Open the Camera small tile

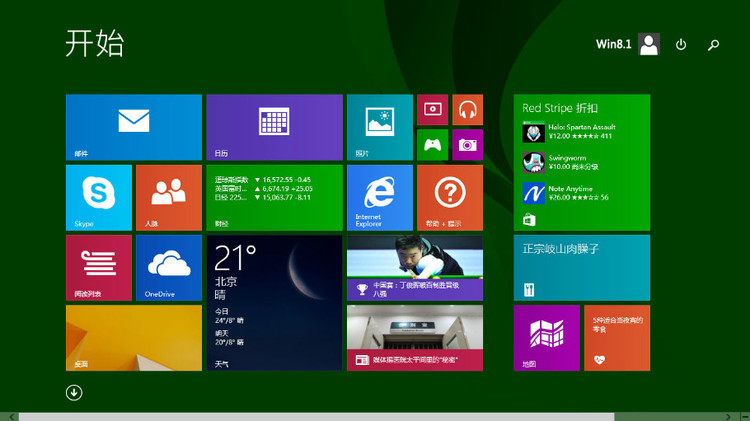point(467,144)
